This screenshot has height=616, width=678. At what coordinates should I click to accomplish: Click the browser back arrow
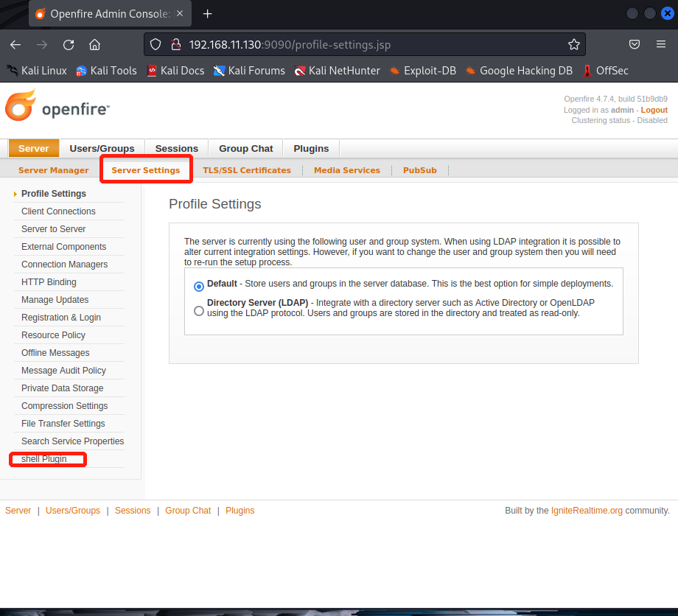15,44
